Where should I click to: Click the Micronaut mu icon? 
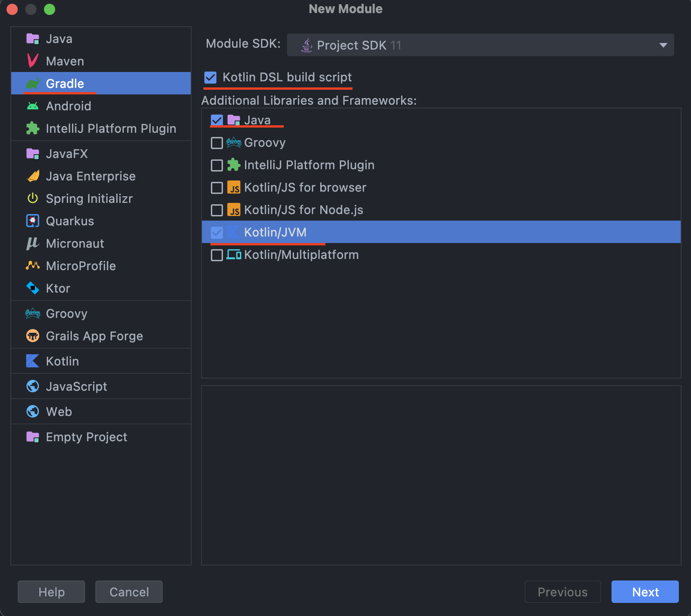33,244
